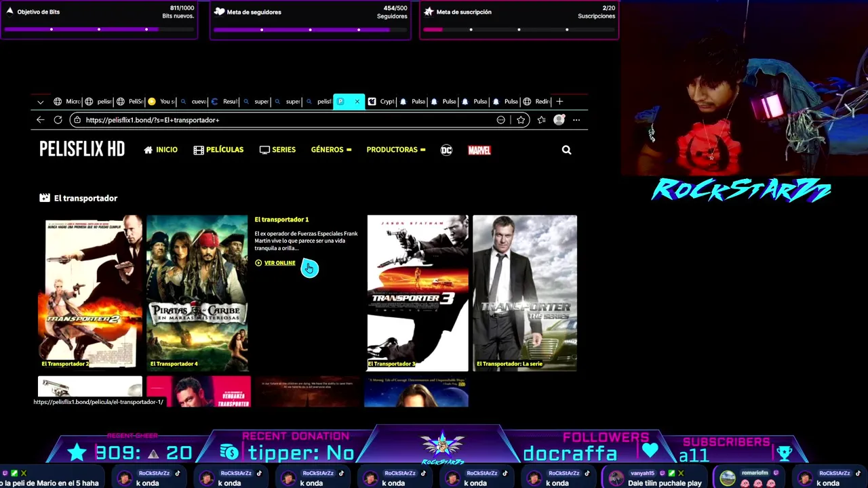Reload the page with the refresh icon

(x=58, y=120)
